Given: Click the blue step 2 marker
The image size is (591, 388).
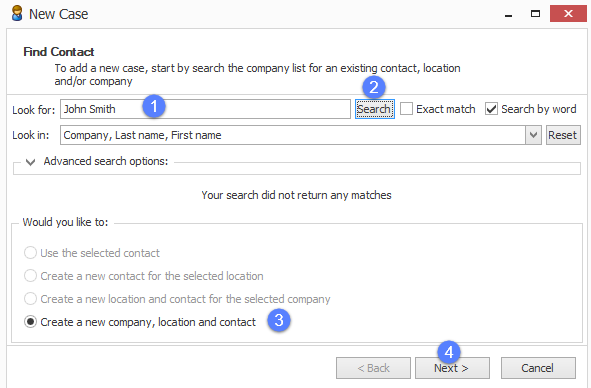Looking at the screenshot, I should (x=374, y=87).
